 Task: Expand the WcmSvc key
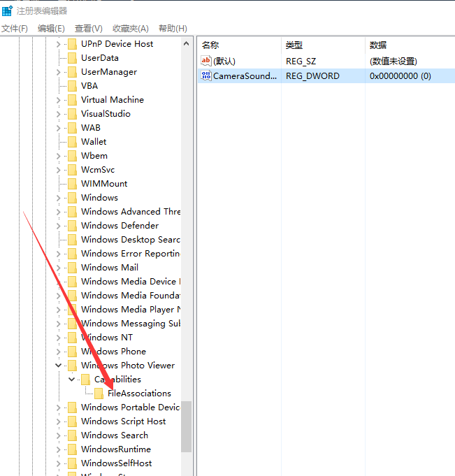click(x=58, y=170)
